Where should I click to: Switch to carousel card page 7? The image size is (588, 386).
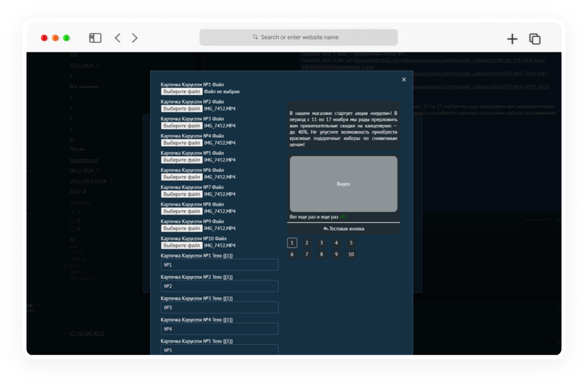click(x=307, y=255)
